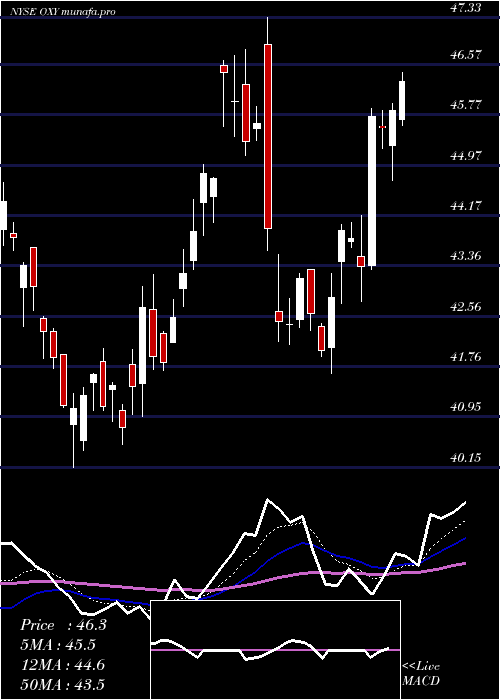Click the 44.17 price axis label
The width and height of the screenshot is (500, 700).
pyautogui.click(x=466, y=206)
